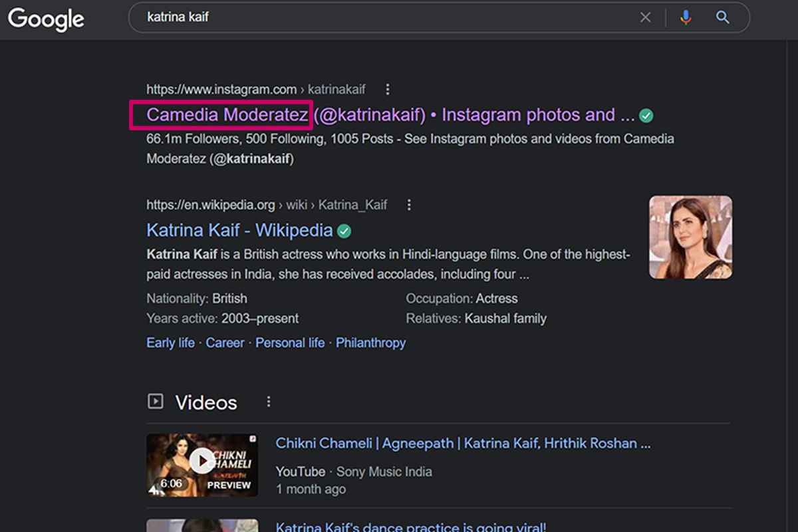
Task: Open the Chikni Chameli Agneepath video title
Action: point(463,444)
